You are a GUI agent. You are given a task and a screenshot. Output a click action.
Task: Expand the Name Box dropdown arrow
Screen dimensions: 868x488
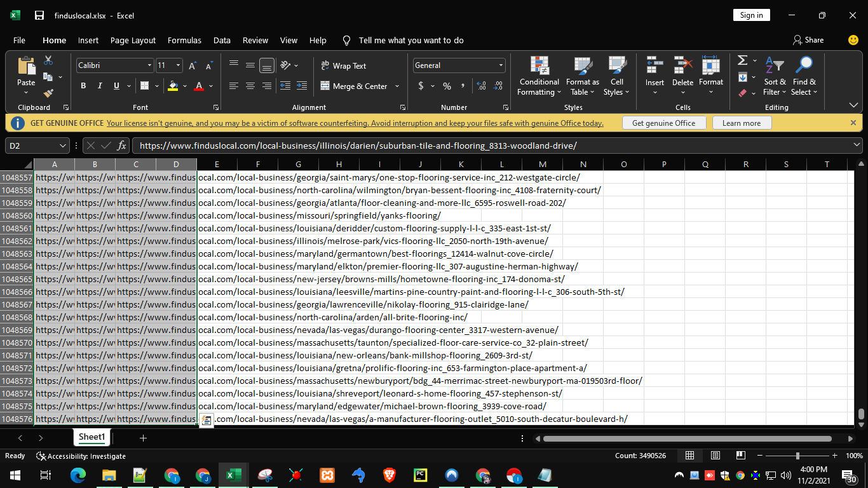click(x=62, y=146)
